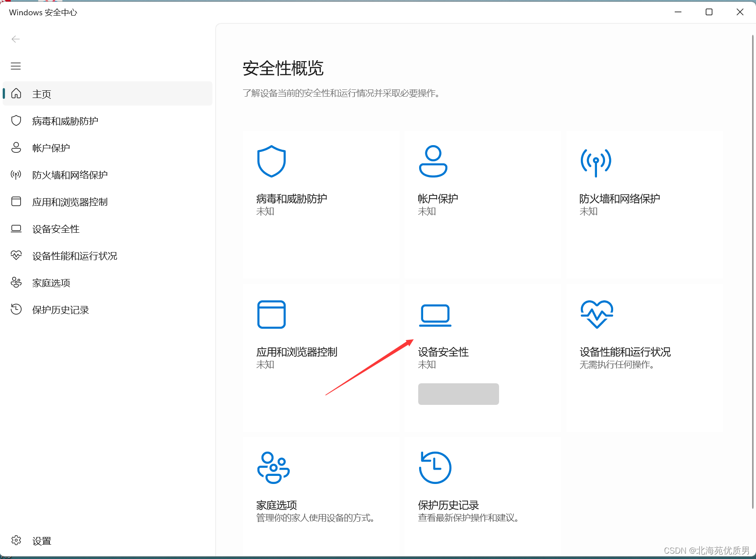This screenshot has height=559, width=756.
Task: Click the sidebar firewall antenna icon
Action: click(16, 174)
